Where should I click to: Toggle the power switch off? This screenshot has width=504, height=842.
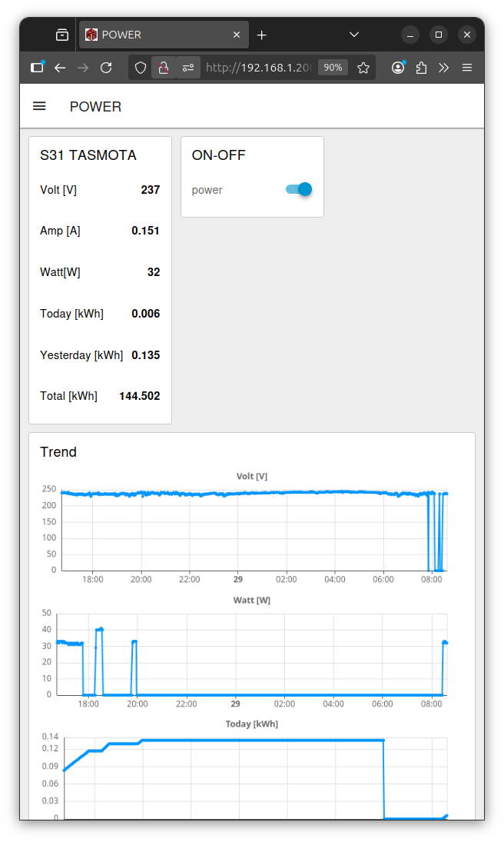click(x=299, y=189)
